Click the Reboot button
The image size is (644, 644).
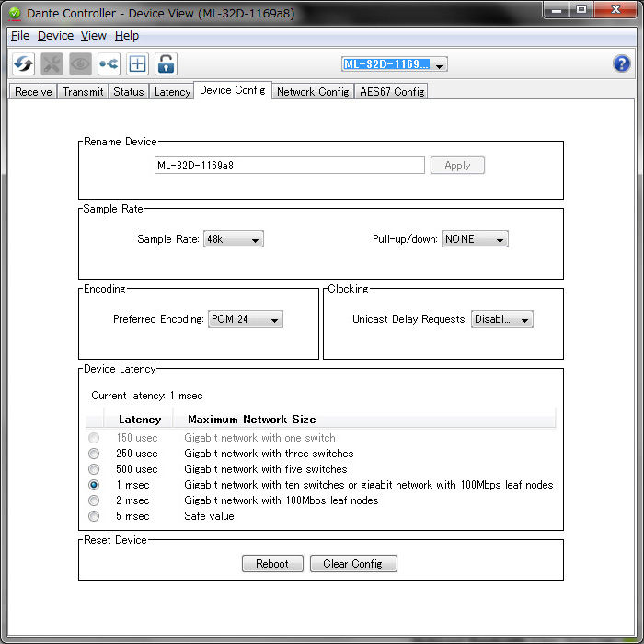(x=272, y=563)
